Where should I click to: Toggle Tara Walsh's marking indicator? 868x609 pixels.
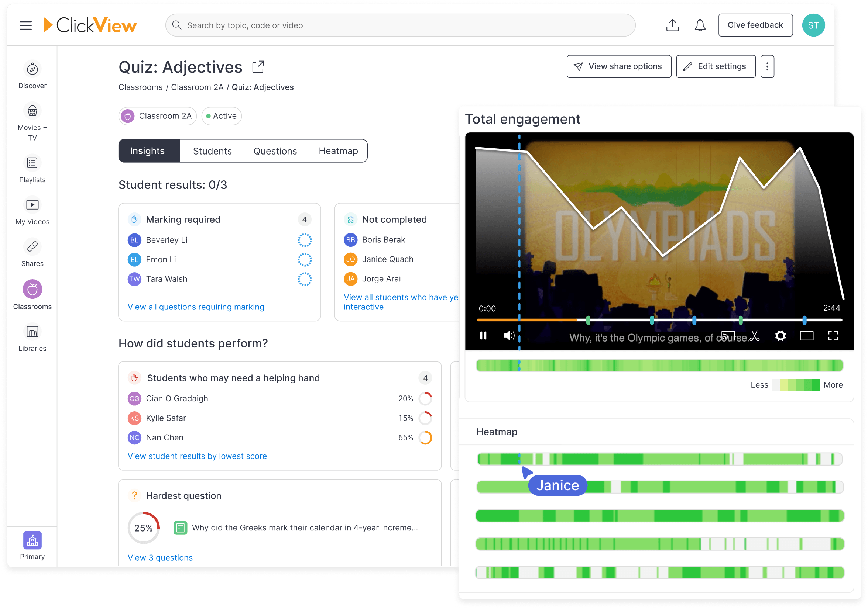coord(304,279)
